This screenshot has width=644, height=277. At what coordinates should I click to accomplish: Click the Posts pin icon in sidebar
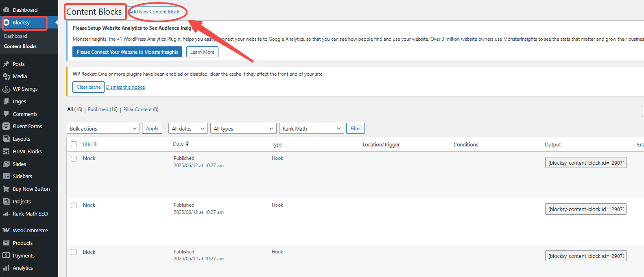click(x=6, y=64)
